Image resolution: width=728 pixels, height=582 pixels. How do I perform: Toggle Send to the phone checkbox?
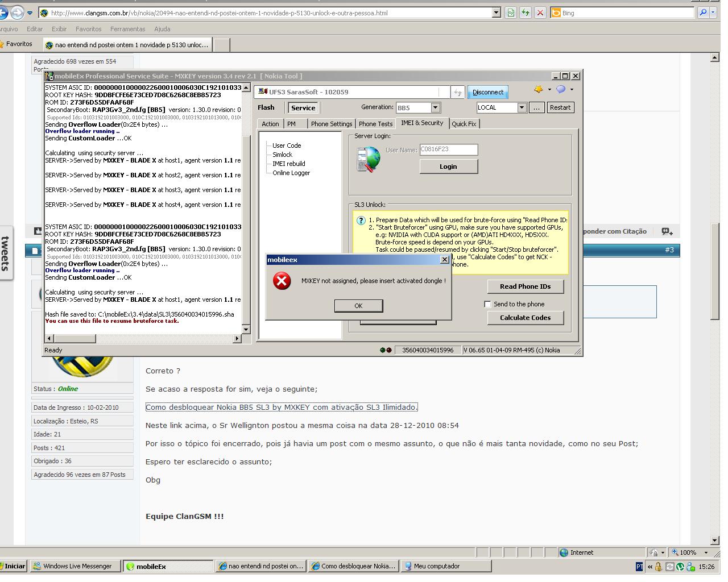click(x=487, y=304)
